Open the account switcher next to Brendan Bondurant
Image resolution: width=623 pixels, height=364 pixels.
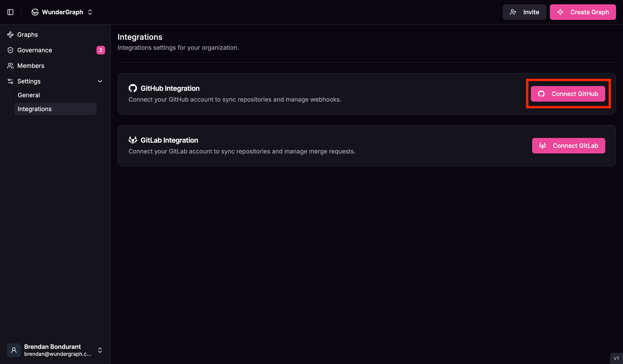point(100,350)
